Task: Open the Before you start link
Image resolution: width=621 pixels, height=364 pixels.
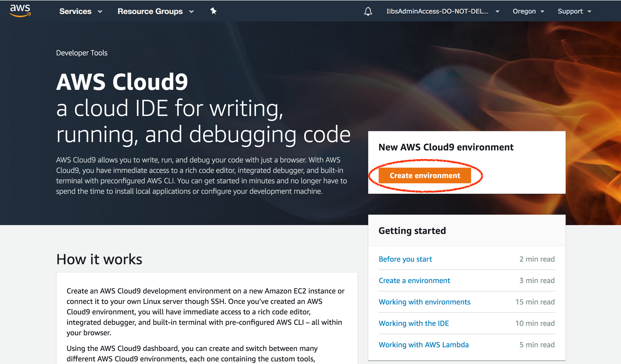Action: tap(405, 259)
